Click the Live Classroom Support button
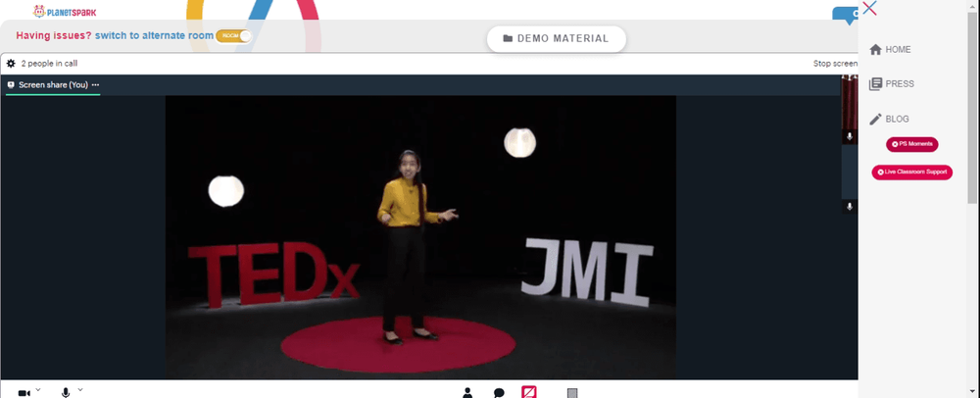 911,172
